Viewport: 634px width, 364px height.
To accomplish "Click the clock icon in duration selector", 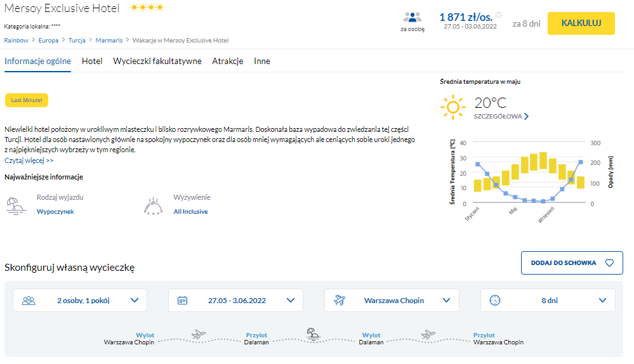I will tap(495, 301).
